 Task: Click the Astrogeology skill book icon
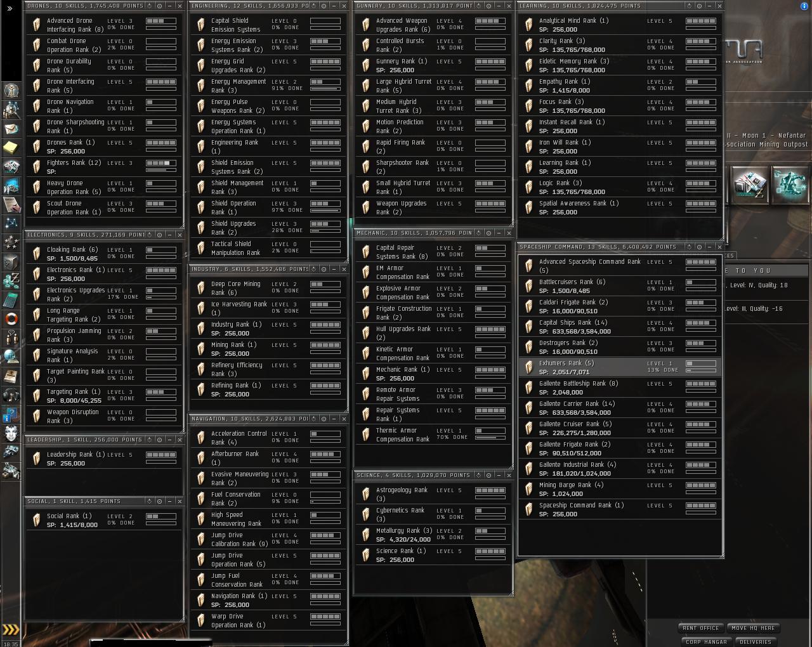365,494
